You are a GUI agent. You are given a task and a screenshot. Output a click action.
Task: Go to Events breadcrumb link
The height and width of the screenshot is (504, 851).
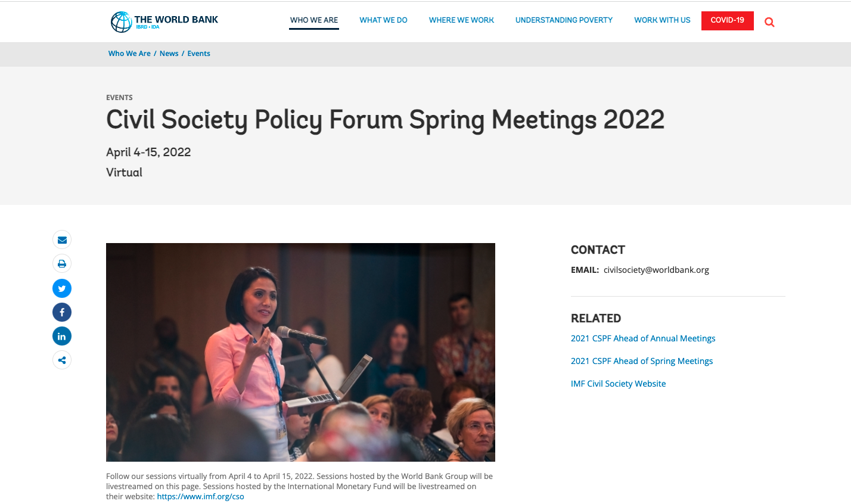198,54
